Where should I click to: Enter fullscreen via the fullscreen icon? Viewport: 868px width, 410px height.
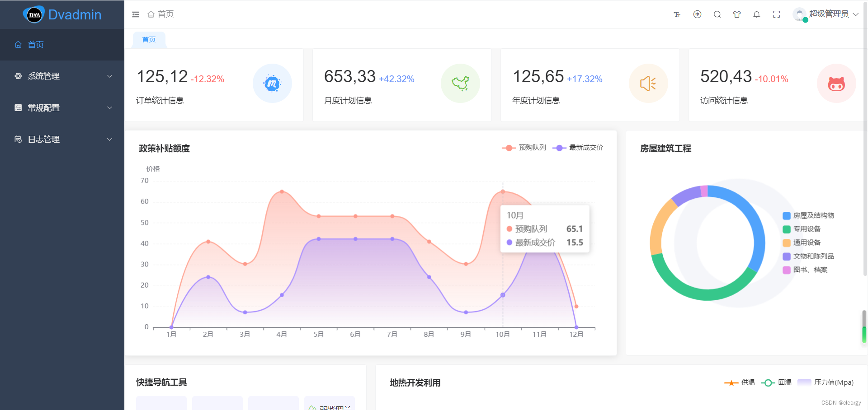[x=776, y=14]
